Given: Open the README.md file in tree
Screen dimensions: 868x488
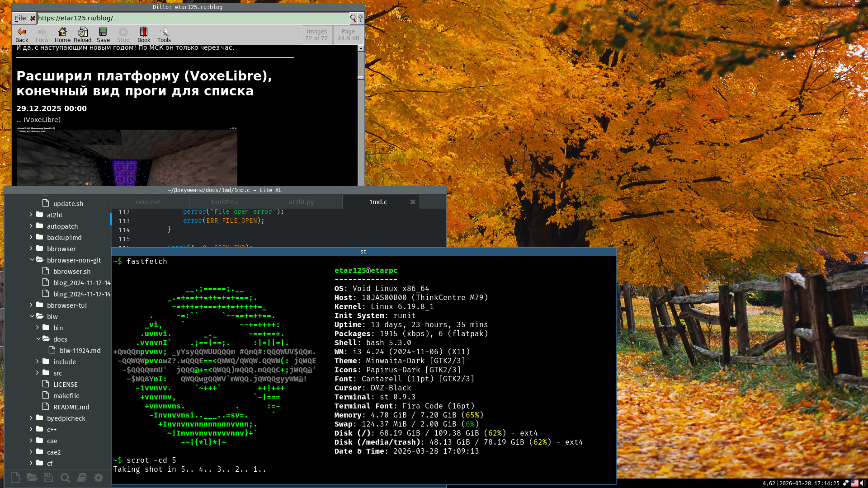Looking at the screenshot, I should 71,407.
